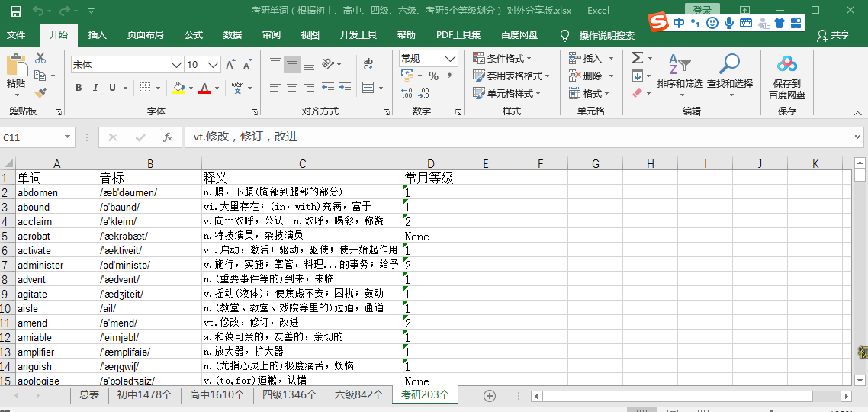Click the AutoSum sigma icon

point(637,57)
